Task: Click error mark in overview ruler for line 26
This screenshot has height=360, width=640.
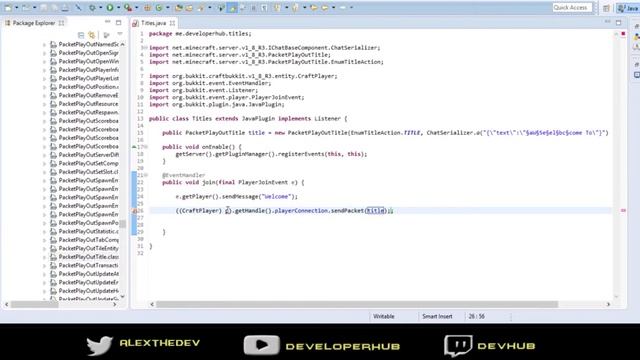Action: (x=623, y=211)
